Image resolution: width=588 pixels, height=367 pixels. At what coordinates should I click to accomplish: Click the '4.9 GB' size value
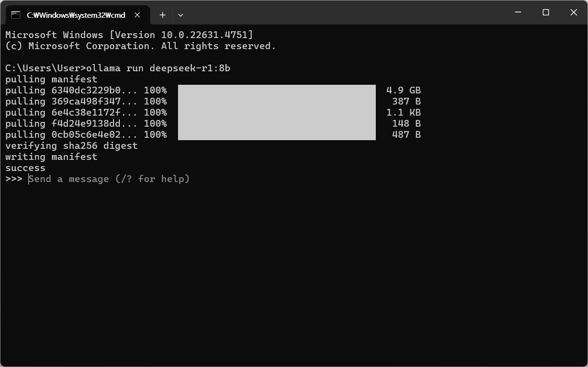point(404,91)
